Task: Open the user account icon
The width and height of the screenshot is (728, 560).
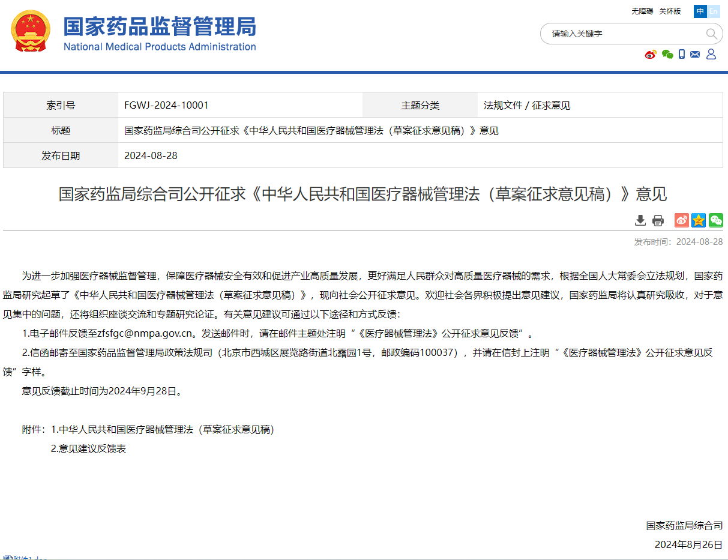Action: 711,55
